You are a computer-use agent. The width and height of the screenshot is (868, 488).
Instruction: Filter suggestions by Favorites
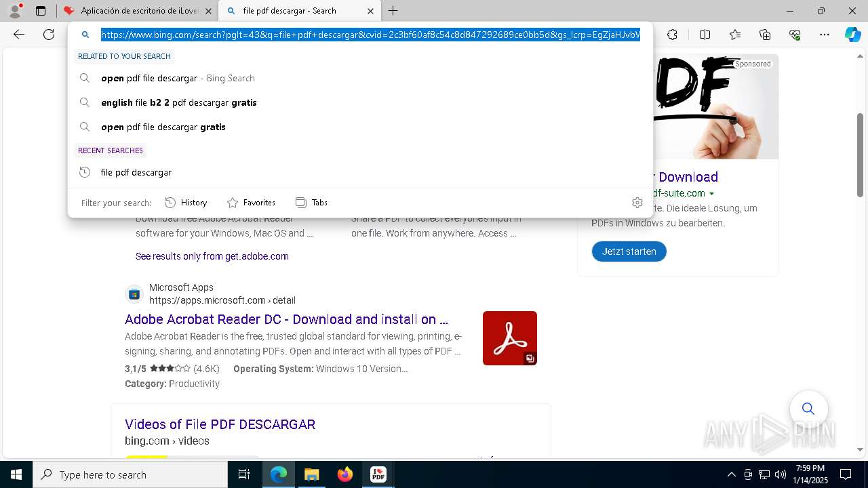pyautogui.click(x=251, y=203)
